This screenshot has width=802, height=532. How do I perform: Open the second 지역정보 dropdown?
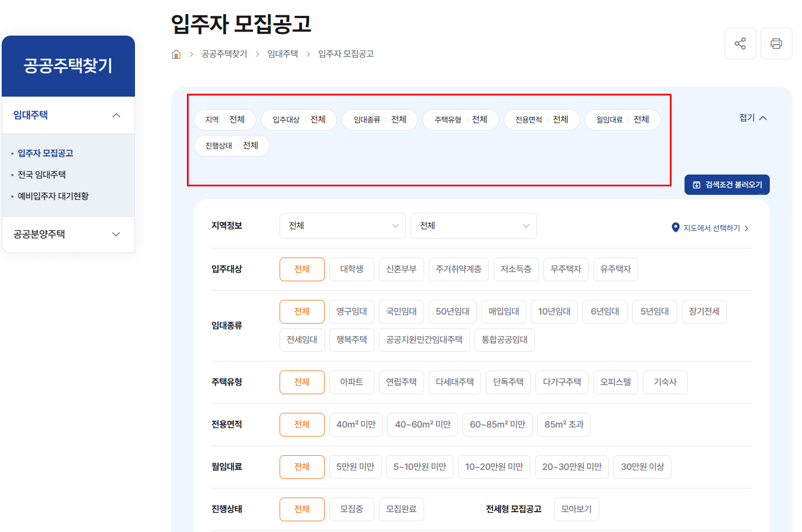473,226
